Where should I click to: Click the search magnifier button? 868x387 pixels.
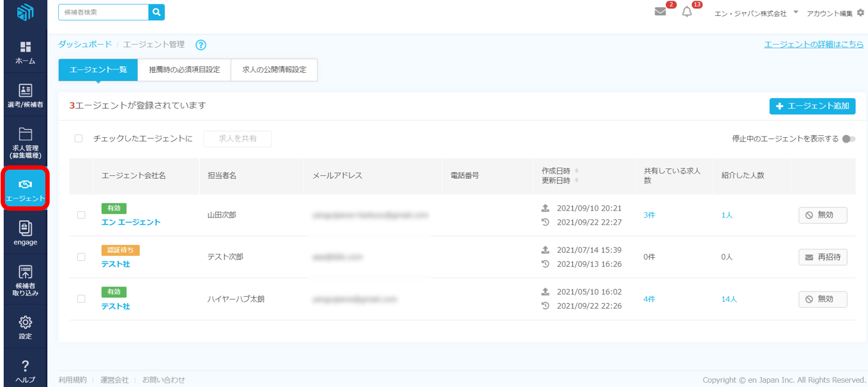coord(157,12)
